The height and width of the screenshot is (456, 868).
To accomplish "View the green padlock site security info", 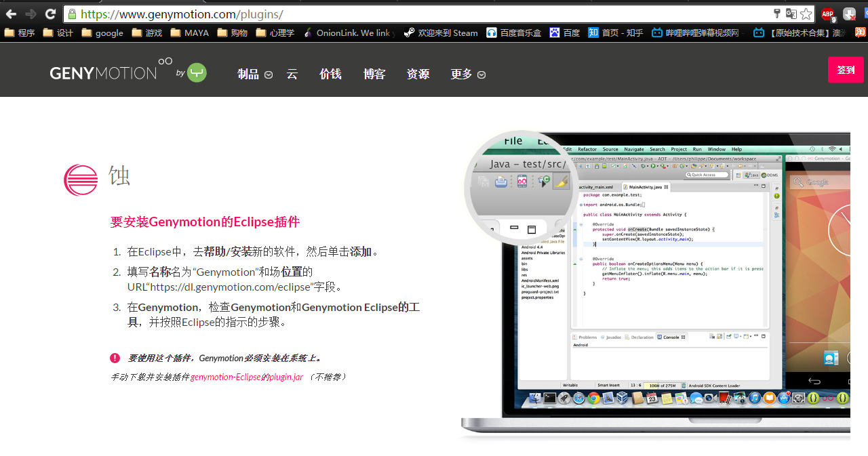I will [x=72, y=14].
